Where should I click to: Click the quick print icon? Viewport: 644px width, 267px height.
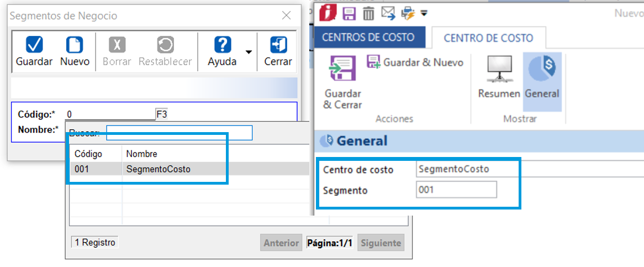(x=408, y=13)
